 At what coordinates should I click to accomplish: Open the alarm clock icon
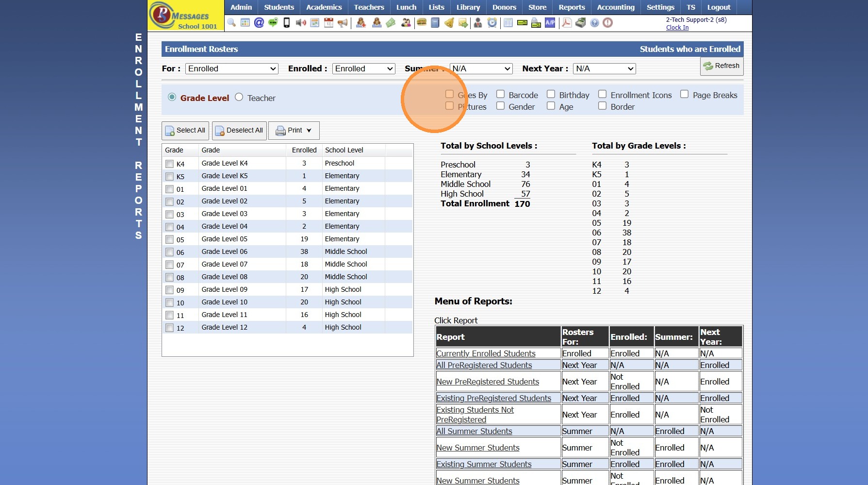click(x=492, y=23)
